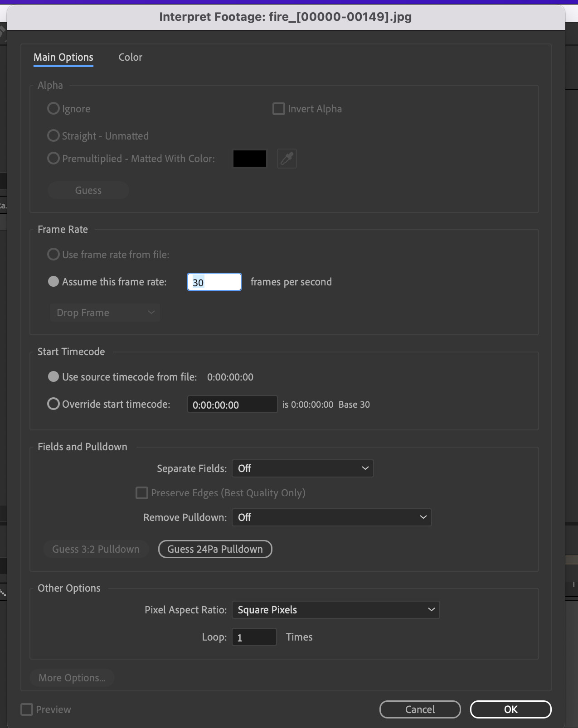This screenshot has width=578, height=728.
Task: Select Premultiplied - Matted With Color option
Action: (53, 158)
